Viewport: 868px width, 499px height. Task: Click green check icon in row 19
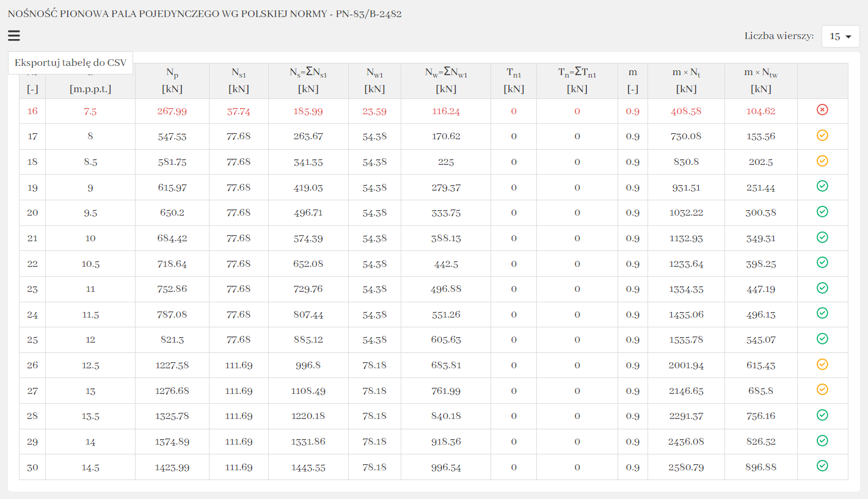pyautogui.click(x=822, y=186)
